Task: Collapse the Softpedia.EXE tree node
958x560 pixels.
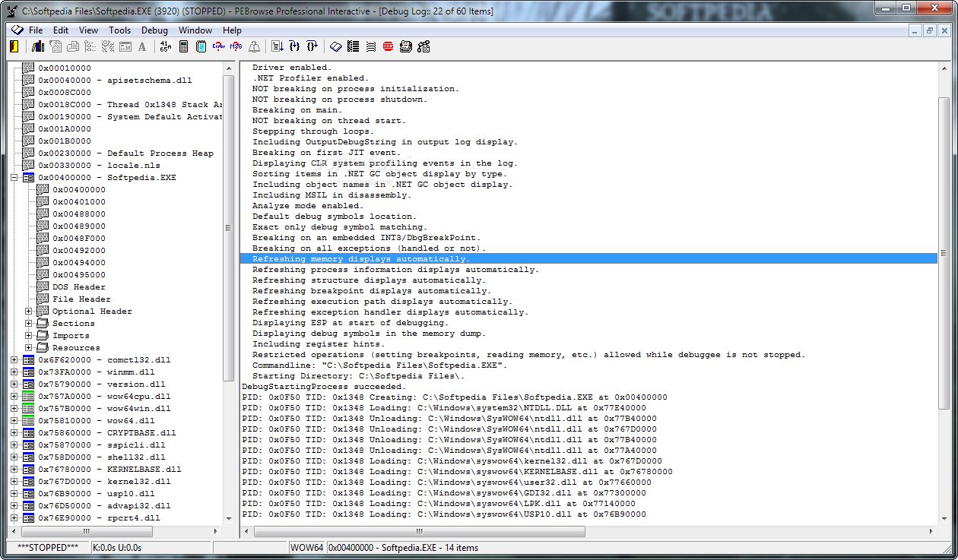Action: [14, 177]
